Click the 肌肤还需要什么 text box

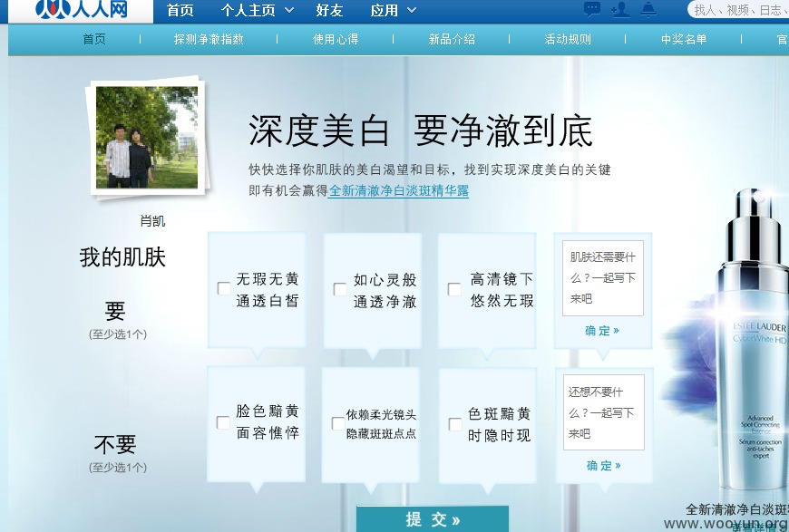tap(603, 278)
